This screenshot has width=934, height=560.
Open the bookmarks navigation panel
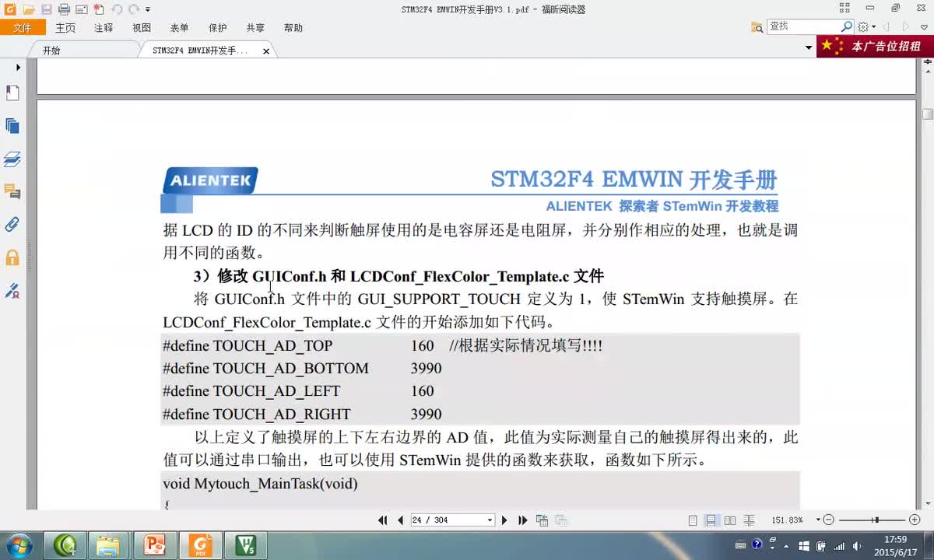[x=12, y=93]
